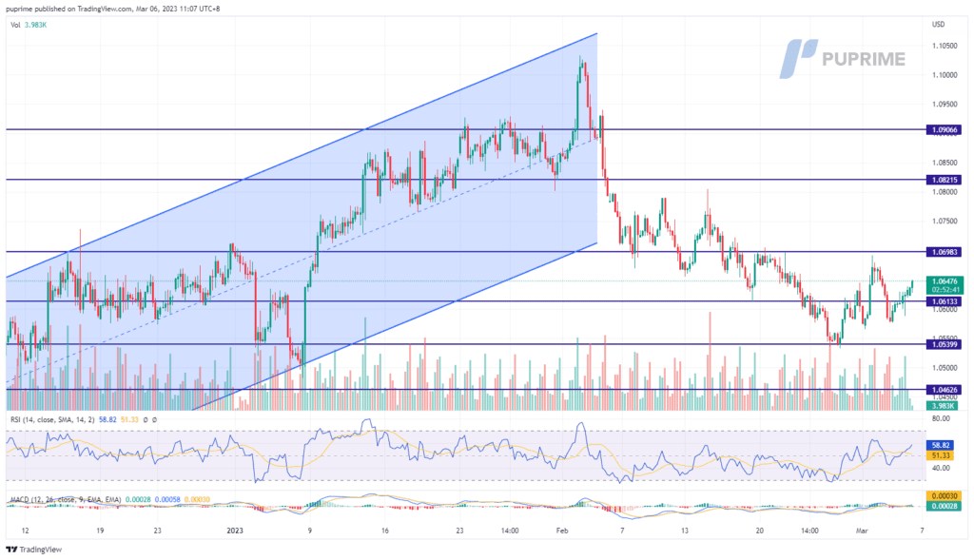The width and height of the screenshot is (974, 560).
Task: Click the RSI (14, close, SMA, 14, 2) legend
Action: pos(52,419)
